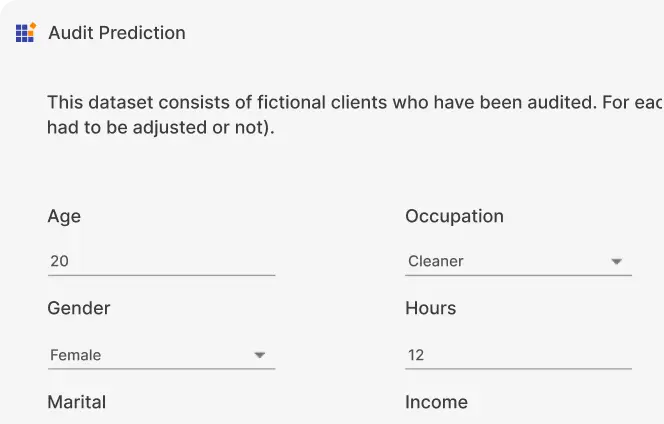Click the Gender field label

tap(79, 308)
